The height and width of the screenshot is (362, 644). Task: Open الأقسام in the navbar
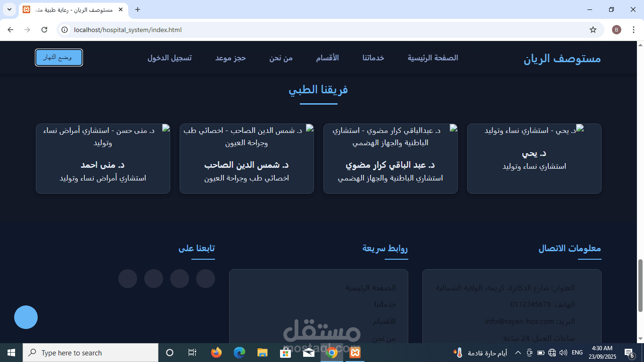point(327,58)
